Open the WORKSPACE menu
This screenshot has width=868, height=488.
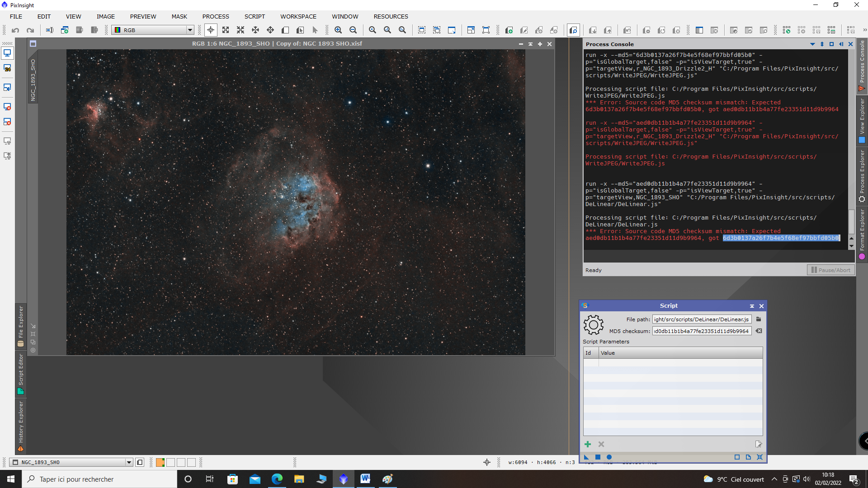click(298, 17)
